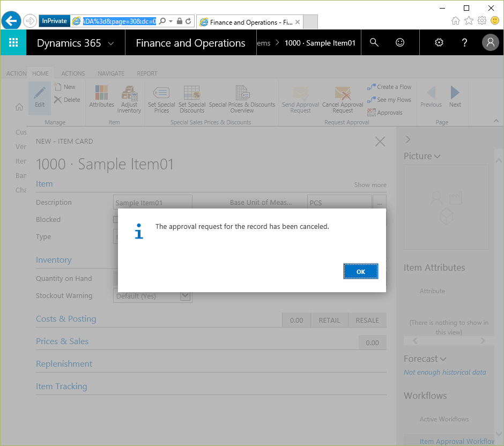
Task: Open the search magnifier in the header
Action: pyautogui.click(x=374, y=42)
